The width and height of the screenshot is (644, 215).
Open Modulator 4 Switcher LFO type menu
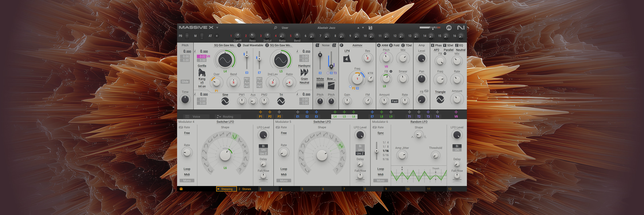[x=225, y=122]
